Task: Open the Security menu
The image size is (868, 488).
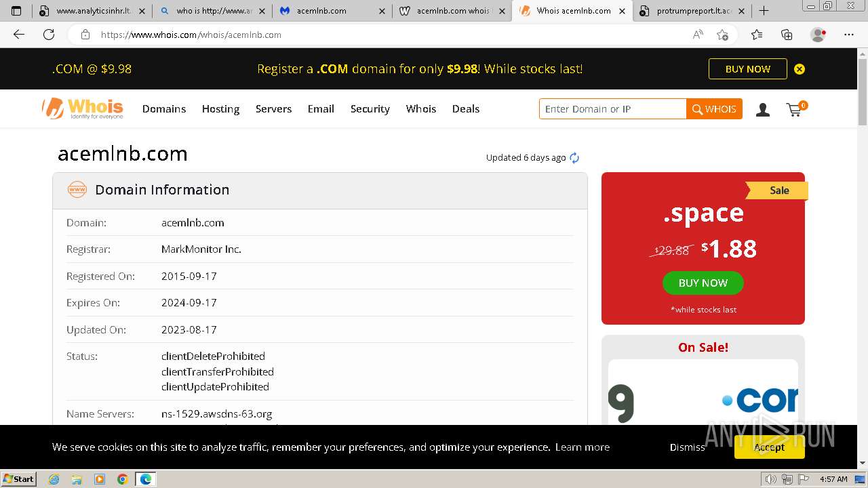Action: (x=370, y=109)
